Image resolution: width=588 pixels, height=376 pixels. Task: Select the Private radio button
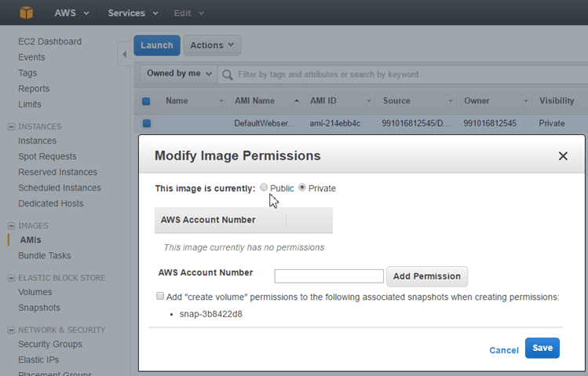(x=302, y=187)
